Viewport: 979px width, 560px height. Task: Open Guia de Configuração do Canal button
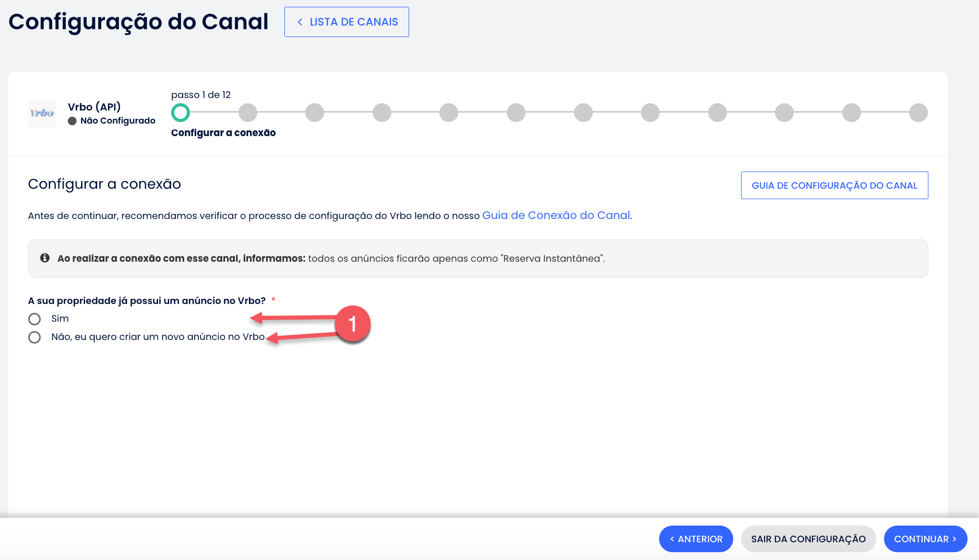[x=834, y=185]
